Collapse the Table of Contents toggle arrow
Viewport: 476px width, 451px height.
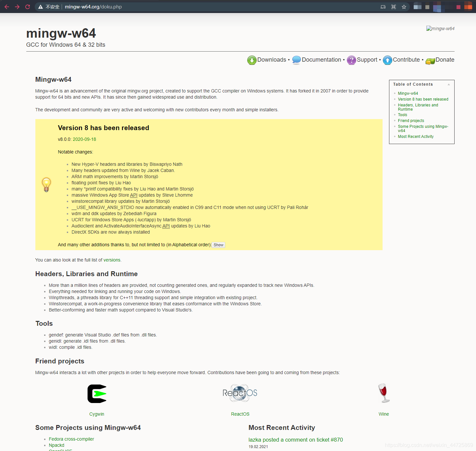point(449,84)
